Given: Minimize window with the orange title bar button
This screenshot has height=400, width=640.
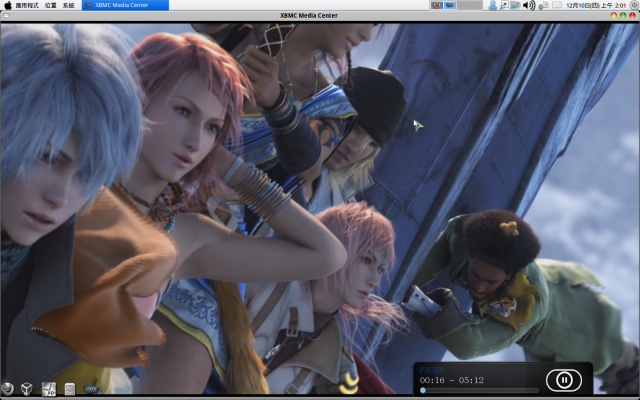Looking at the screenshot, I should pos(613,16).
